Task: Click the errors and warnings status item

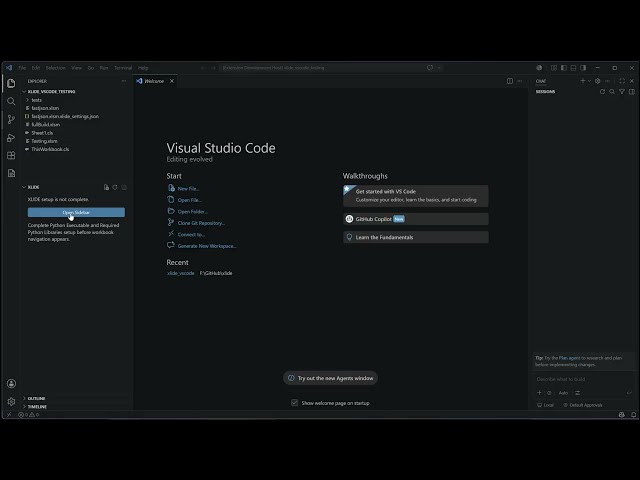Action: point(29,415)
